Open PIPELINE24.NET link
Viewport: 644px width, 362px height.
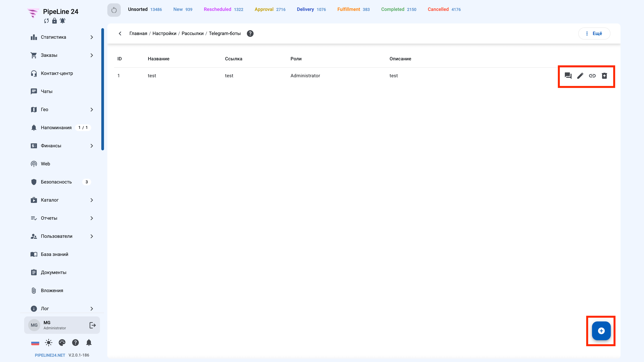[x=50, y=355]
